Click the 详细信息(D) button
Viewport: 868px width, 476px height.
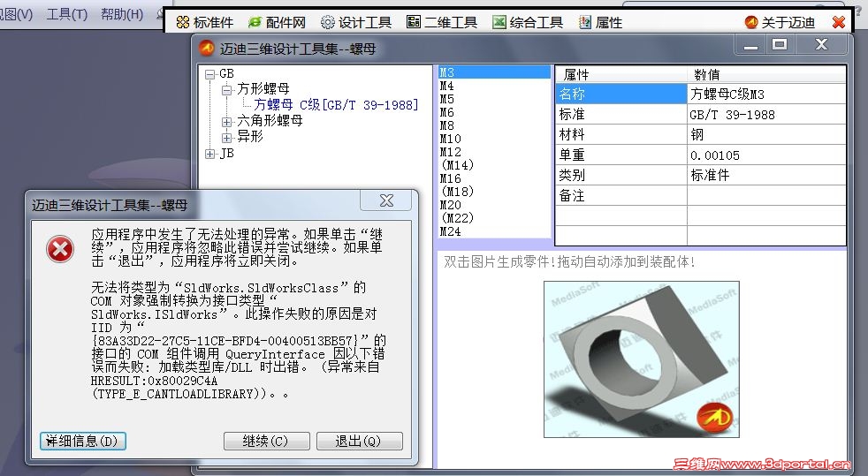pyautogui.click(x=83, y=442)
